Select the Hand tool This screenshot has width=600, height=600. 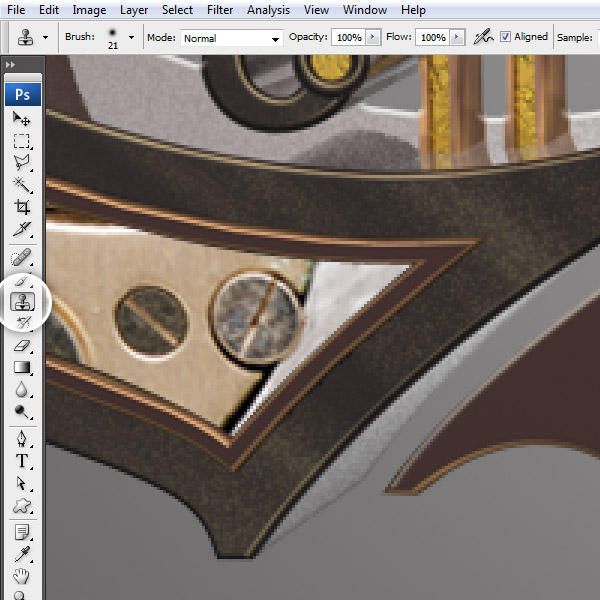22,576
